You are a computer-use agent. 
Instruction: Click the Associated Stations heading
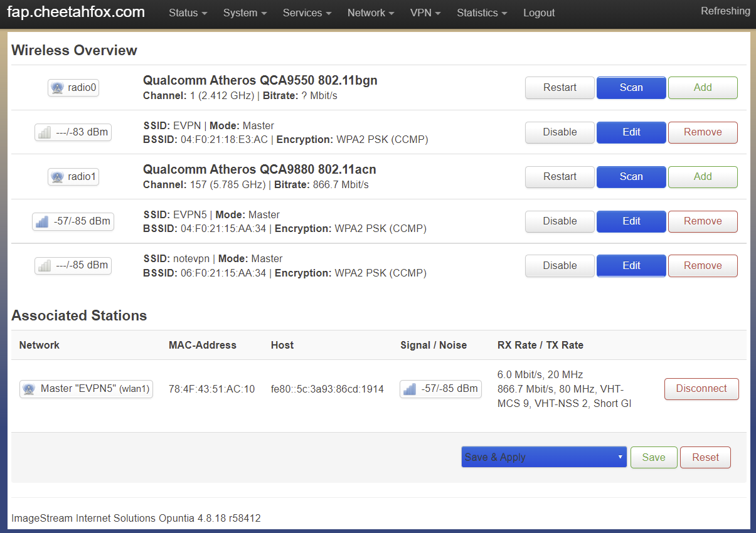[x=79, y=316]
